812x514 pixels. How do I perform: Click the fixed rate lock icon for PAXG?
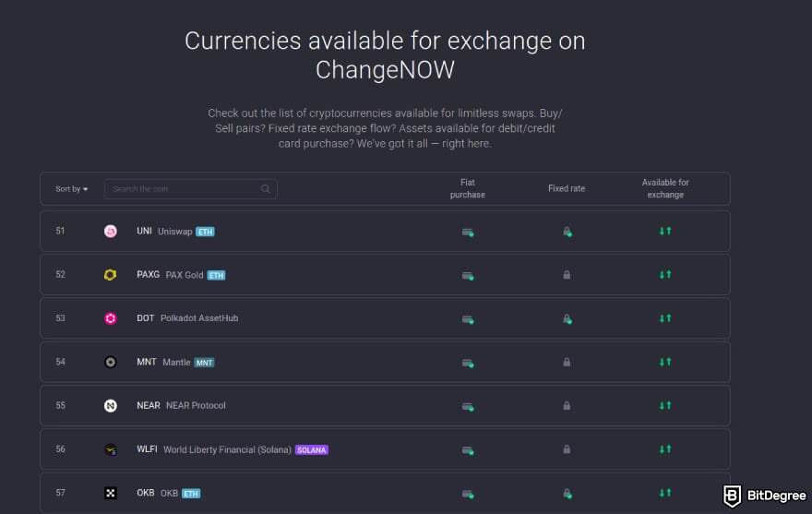pos(567,275)
